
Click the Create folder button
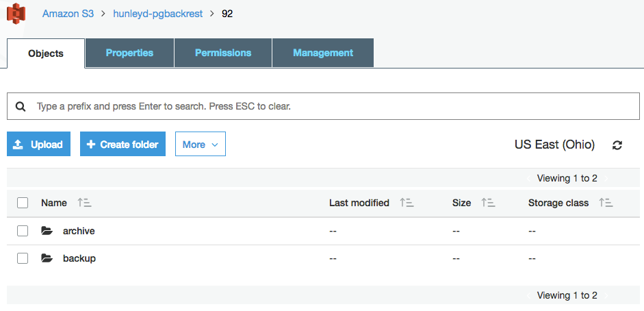click(x=123, y=145)
